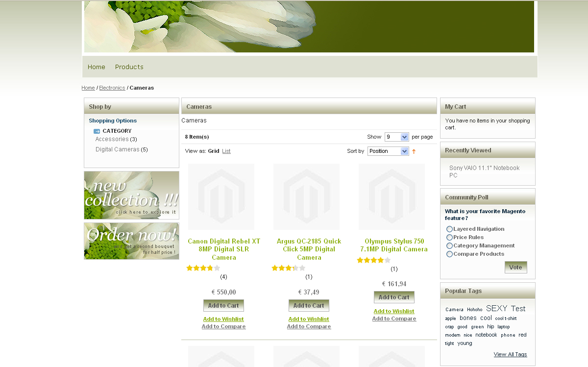588x367 pixels.
Task: Click the star rating for Olympus Stylus 750
Action: pyautogui.click(x=374, y=260)
